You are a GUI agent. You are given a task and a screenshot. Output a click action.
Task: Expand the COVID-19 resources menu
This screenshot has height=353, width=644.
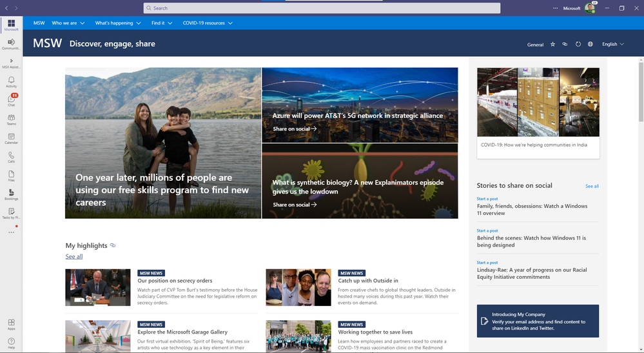point(208,23)
